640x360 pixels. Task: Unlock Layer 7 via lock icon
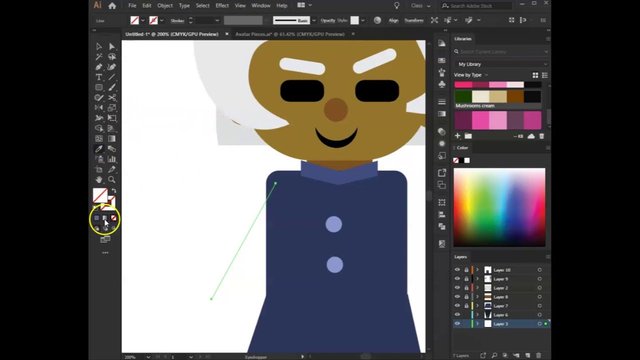[466, 306]
